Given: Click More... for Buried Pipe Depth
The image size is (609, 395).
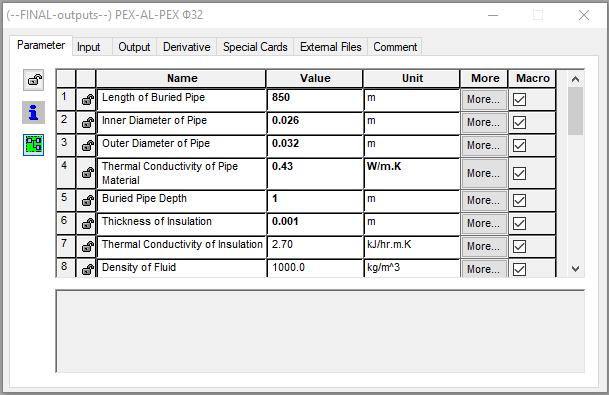Looking at the screenshot, I should [484, 201].
